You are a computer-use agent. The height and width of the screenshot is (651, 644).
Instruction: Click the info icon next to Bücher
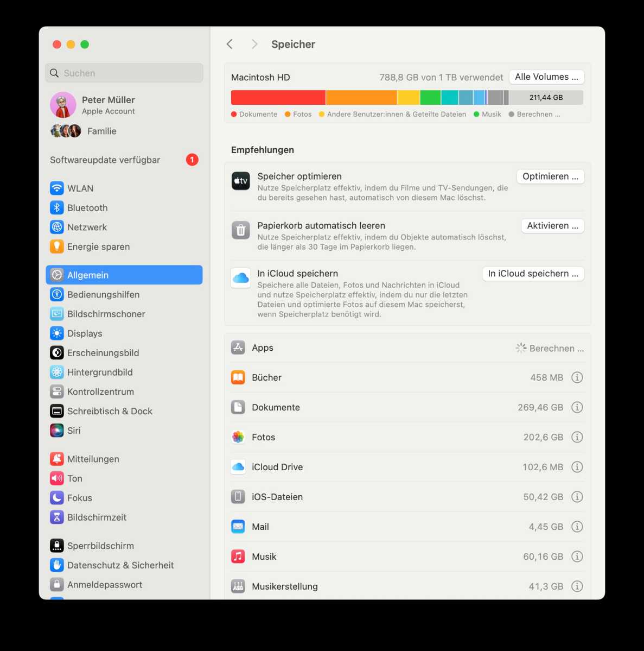(577, 377)
